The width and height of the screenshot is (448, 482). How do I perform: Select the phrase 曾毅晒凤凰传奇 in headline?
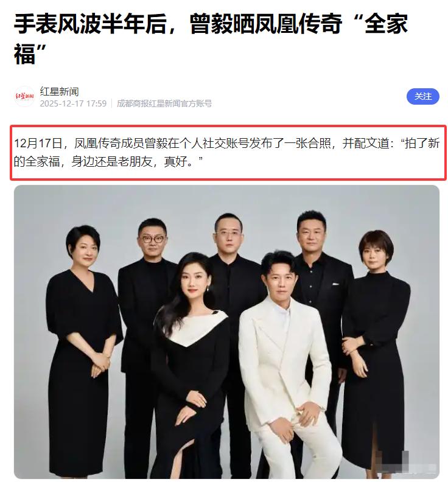tap(266, 24)
